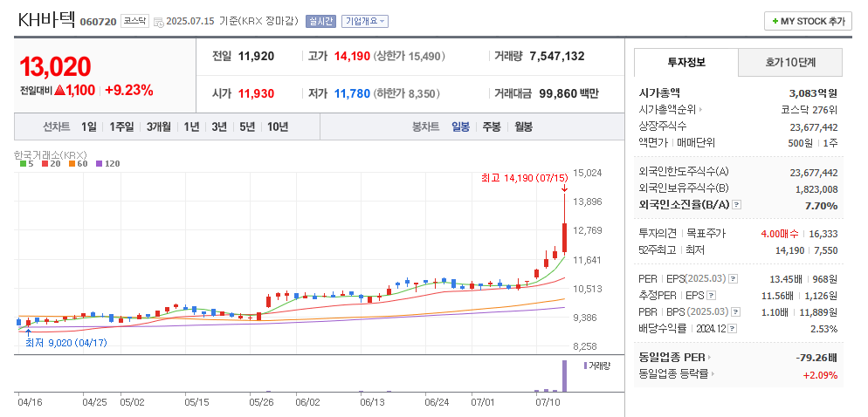This screenshot has height=417, width=868.
Task: Click the market cap value 3,083억원
Action: click(x=813, y=93)
